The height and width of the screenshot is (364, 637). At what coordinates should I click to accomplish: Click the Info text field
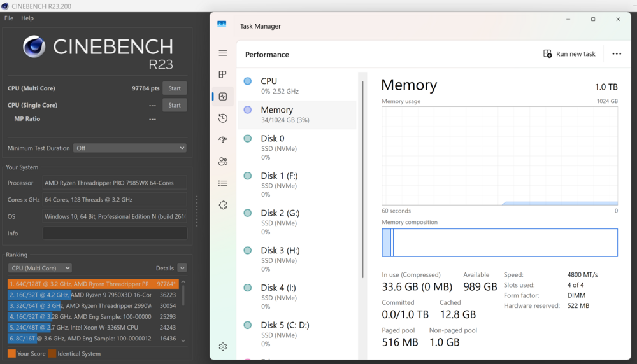[x=115, y=234]
